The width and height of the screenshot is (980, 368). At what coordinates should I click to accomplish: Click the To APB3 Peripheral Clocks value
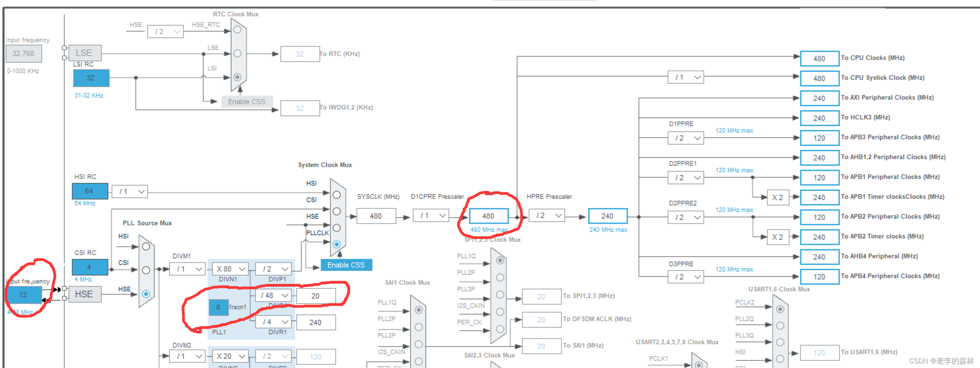(820, 138)
